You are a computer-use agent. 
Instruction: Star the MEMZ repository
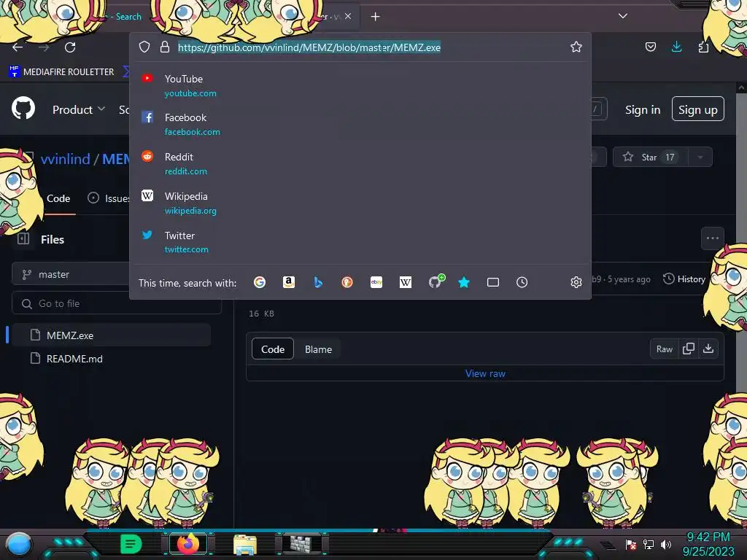tap(650, 157)
